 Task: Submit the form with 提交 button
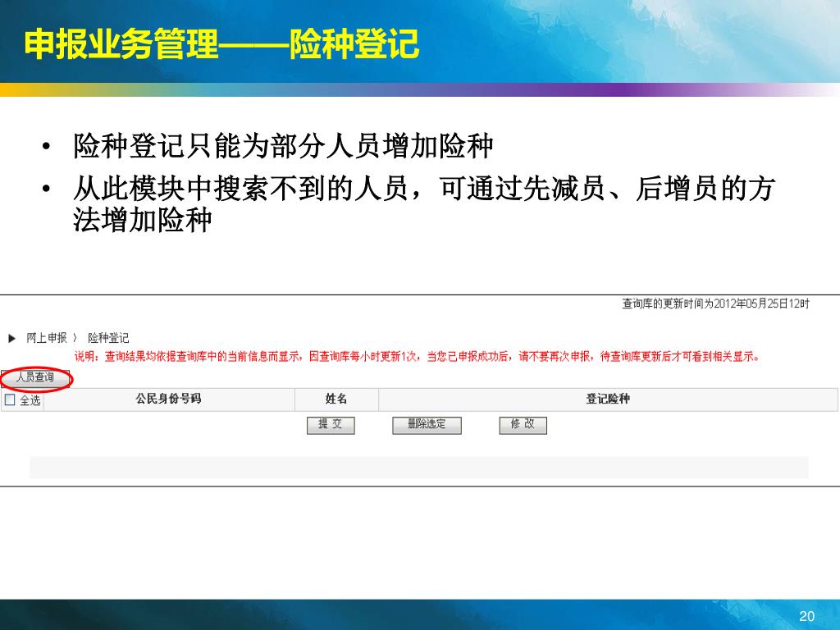tap(331, 425)
